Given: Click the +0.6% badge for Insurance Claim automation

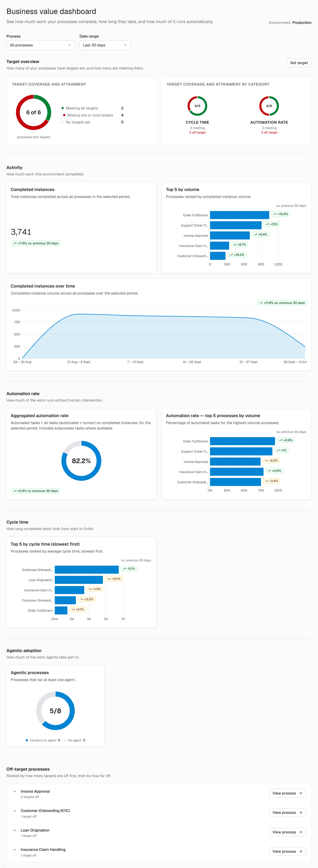Looking at the screenshot, I should coord(274,471).
